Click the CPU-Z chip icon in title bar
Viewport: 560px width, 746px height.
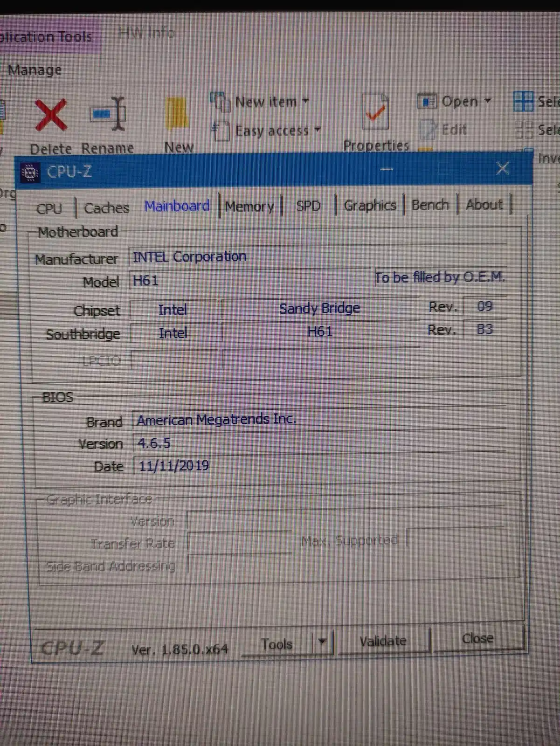pyautogui.click(x=30, y=173)
